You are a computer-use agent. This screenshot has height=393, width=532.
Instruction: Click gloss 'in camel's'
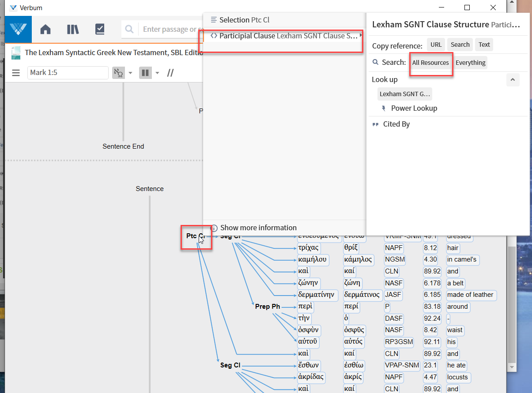click(462, 259)
